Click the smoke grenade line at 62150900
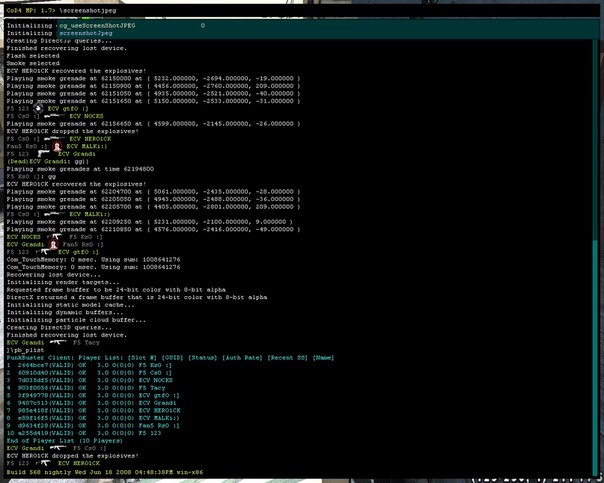Viewport: 604px width, 483px height. [x=153, y=86]
